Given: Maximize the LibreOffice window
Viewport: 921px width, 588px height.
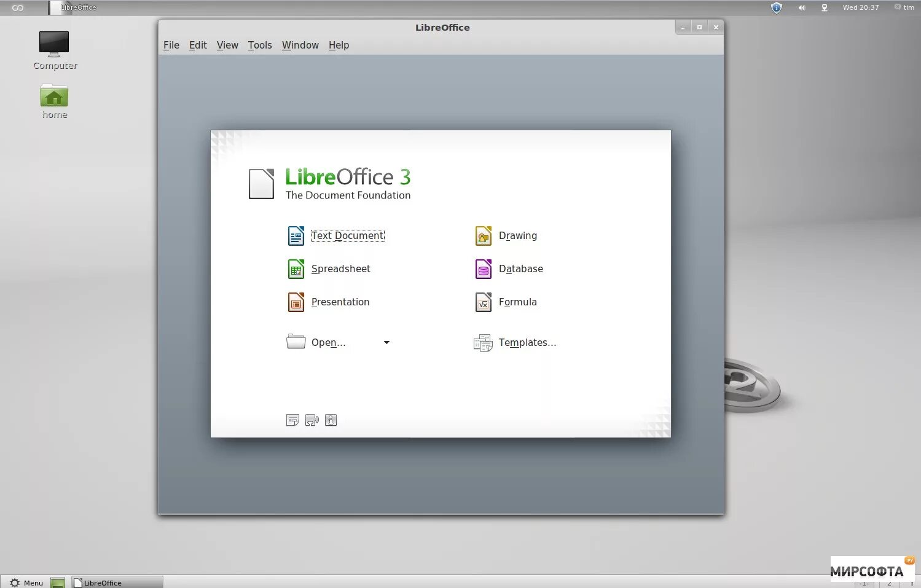Looking at the screenshot, I should point(699,27).
